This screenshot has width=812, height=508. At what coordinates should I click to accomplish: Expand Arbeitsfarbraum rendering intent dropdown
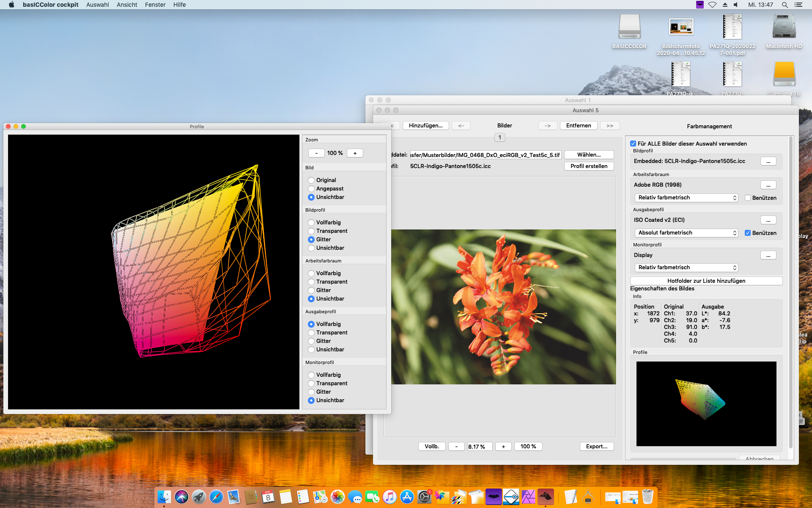click(686, 198)
